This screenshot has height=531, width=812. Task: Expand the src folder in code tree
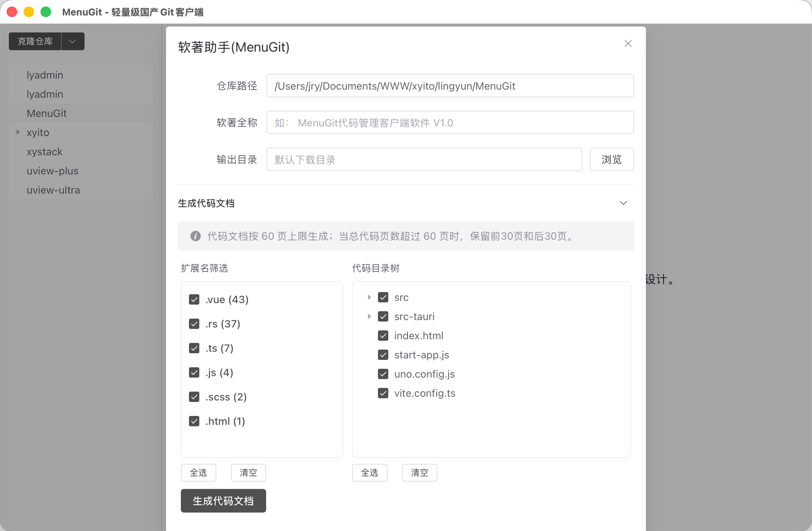369,297
